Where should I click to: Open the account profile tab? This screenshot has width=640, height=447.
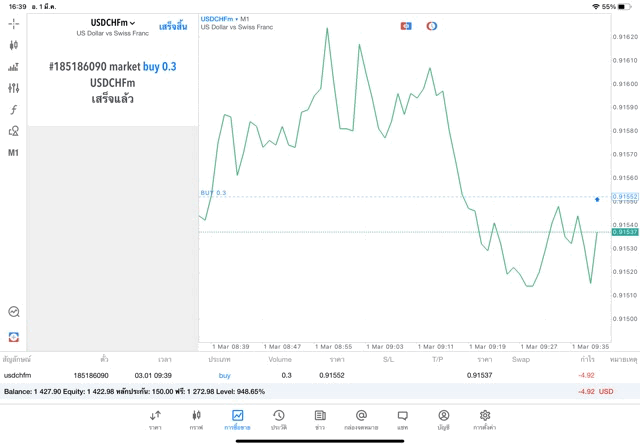[x=443, y=419]
